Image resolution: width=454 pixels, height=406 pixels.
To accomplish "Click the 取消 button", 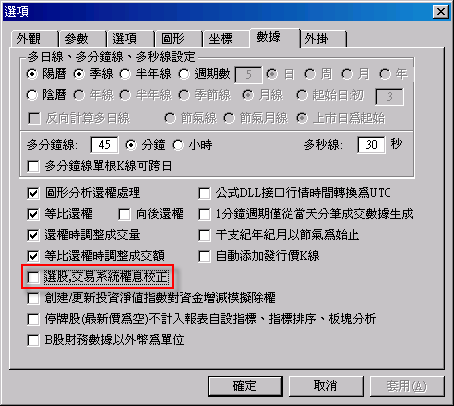I will click(326, 386).
